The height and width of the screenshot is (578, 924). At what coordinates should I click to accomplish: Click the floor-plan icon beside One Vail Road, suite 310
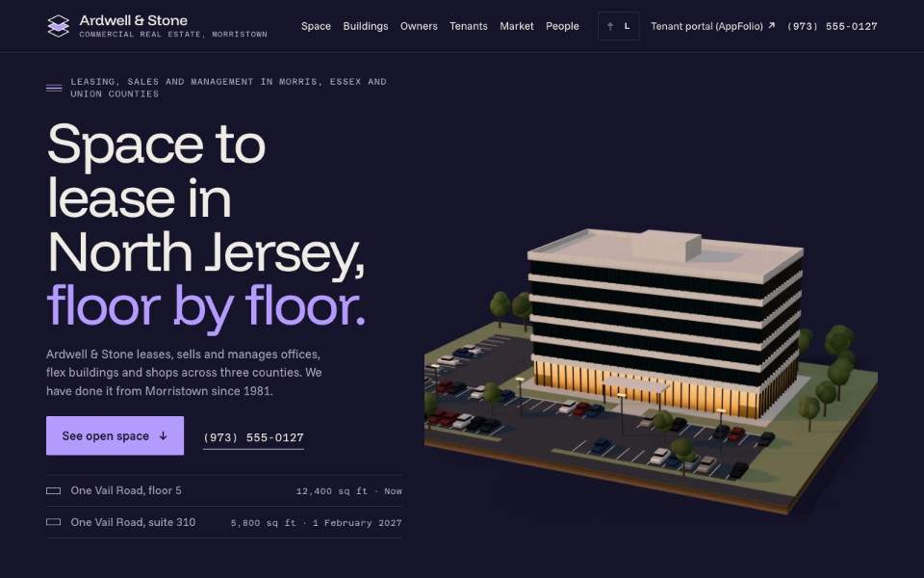54,522
